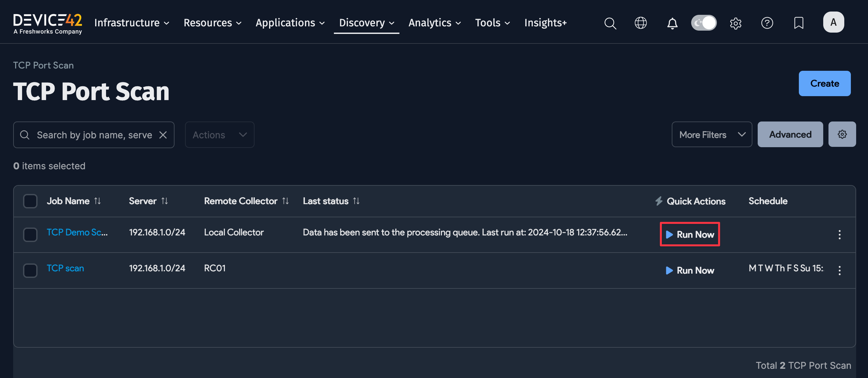The height and width of the screenshot is (378, 868).
Task: Check the TCP Demo Scan row checkbox
Action: point(30,234)
